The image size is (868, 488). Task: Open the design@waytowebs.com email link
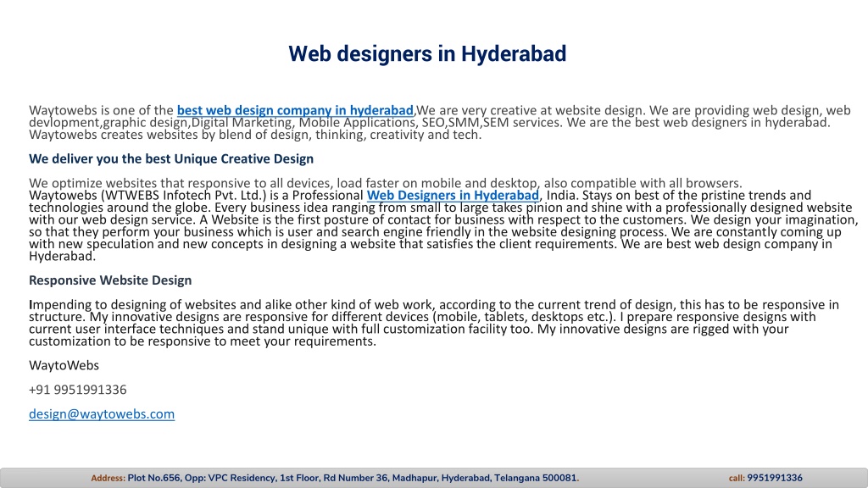(x=102, y=413)
